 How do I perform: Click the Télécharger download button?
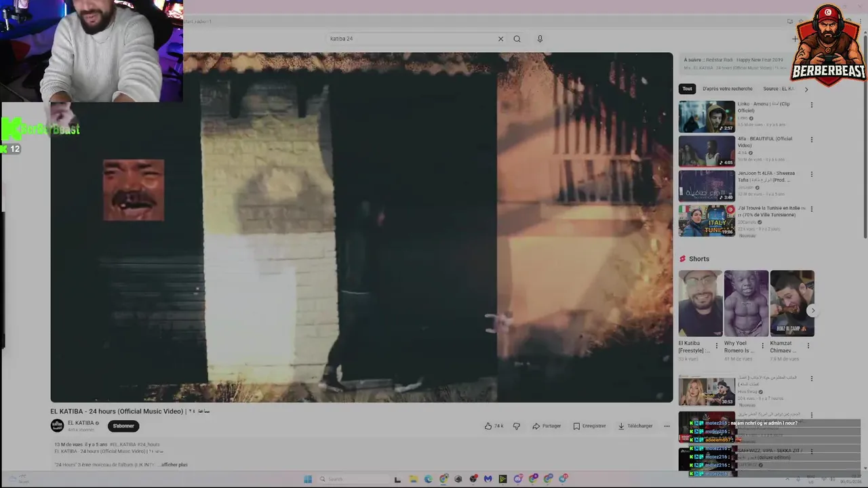point(635,426)
